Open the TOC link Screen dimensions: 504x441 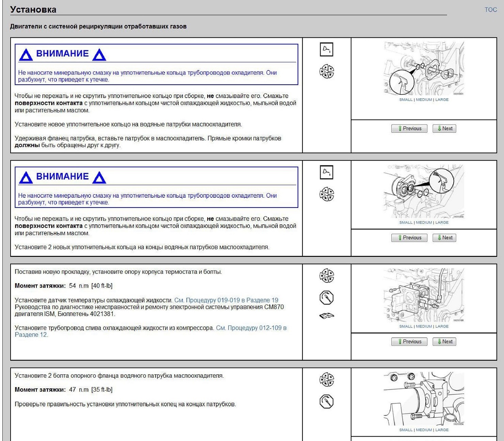[x=491, y=10]
